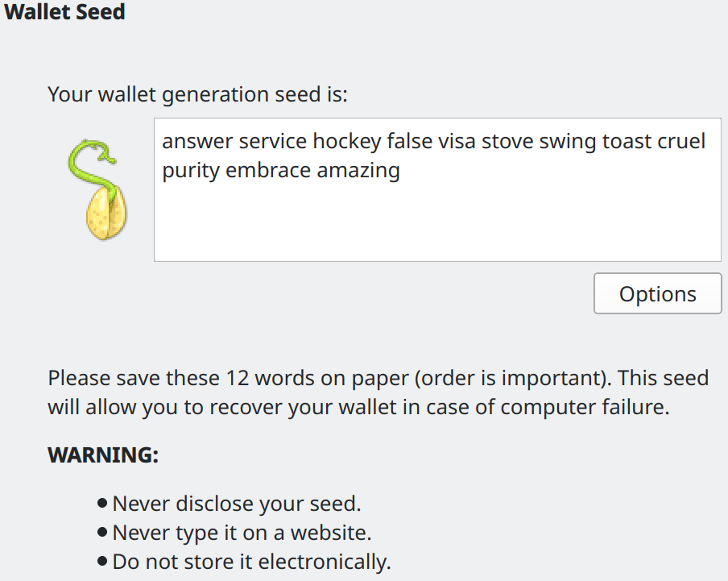Click the "Never disclose your seed." bullet
This screenshot has height=581, width=728.
click(x=237, y=504)
